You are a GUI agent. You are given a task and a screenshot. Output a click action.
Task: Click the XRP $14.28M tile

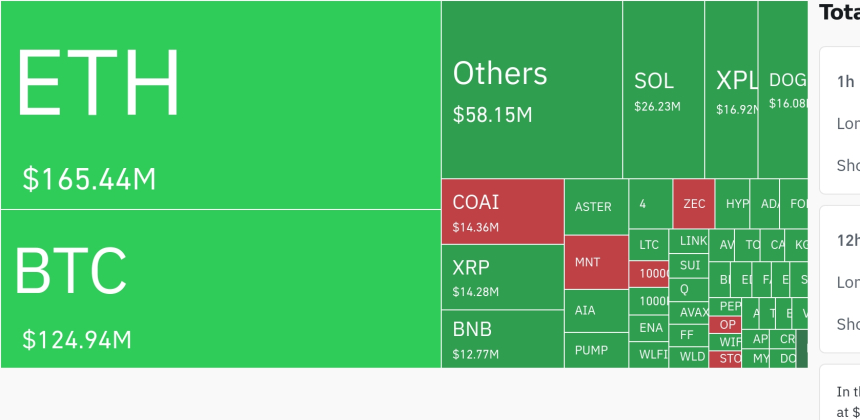pos(502,277)
